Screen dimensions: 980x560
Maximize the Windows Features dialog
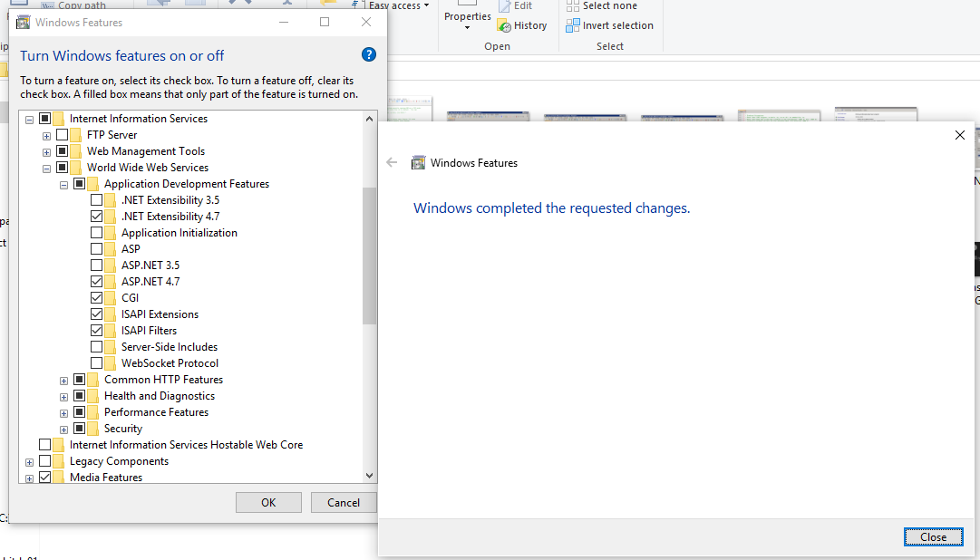click(325, 22)
